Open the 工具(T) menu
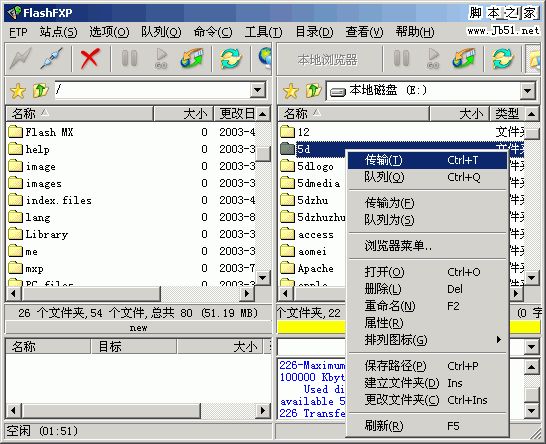546x444 pixels. click(x=264, y=32)
